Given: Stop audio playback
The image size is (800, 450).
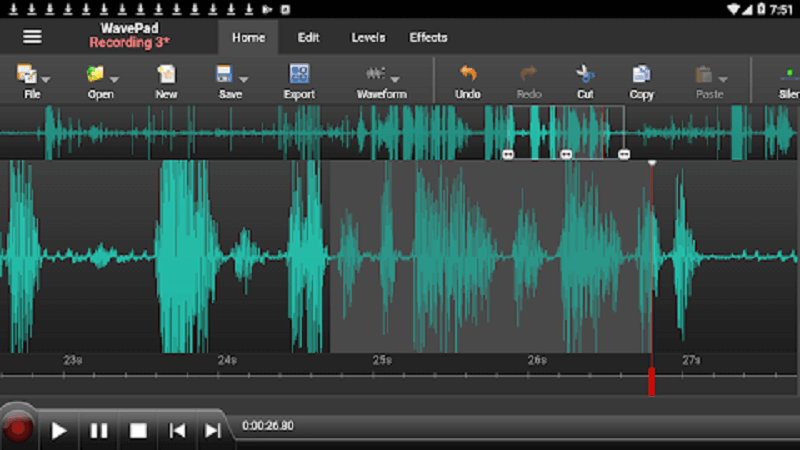Looking at the screenshot, I should tap(138, 431).
